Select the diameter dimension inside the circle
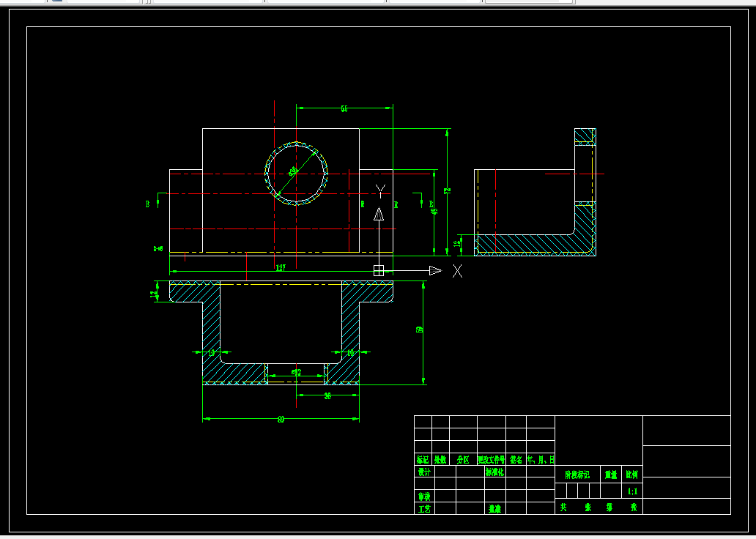Image resolution: width=756 pixels, height=539 pixels. pyautogui.click(x=293, y=171)
